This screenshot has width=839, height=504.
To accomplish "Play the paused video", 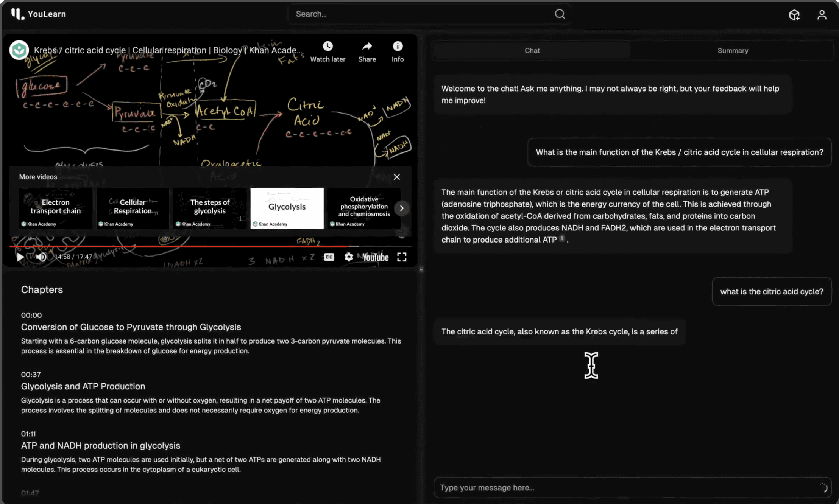I will pyautogui.click(x=20, y=257).
